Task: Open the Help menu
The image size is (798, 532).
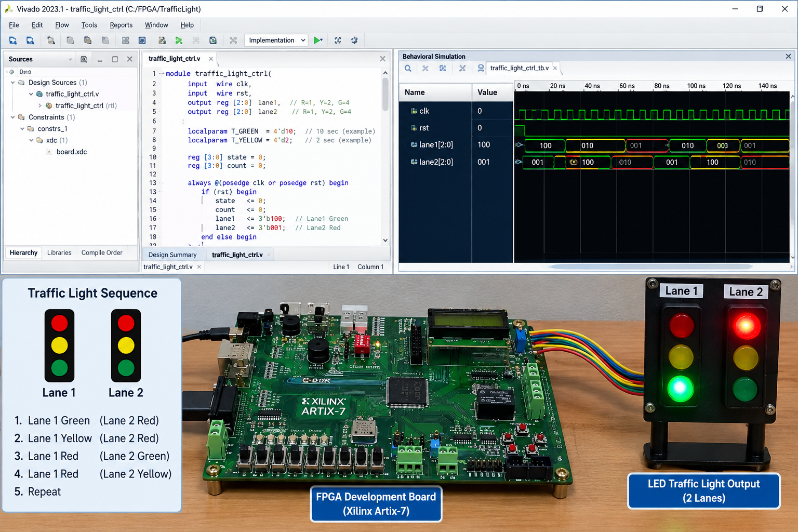Action: point(187,25)
